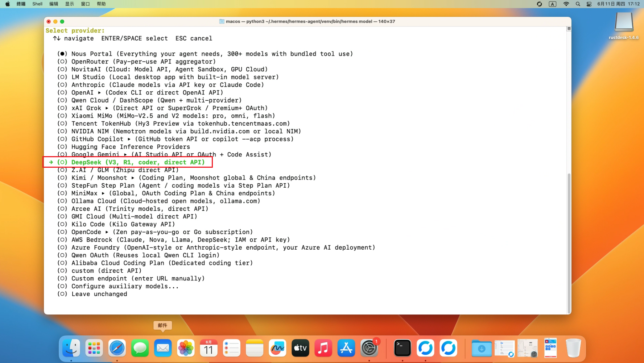Viewport: 644px width, 363px height.
Task: Open System Settings gear icon in Dock
Action: tap(369, 348)
